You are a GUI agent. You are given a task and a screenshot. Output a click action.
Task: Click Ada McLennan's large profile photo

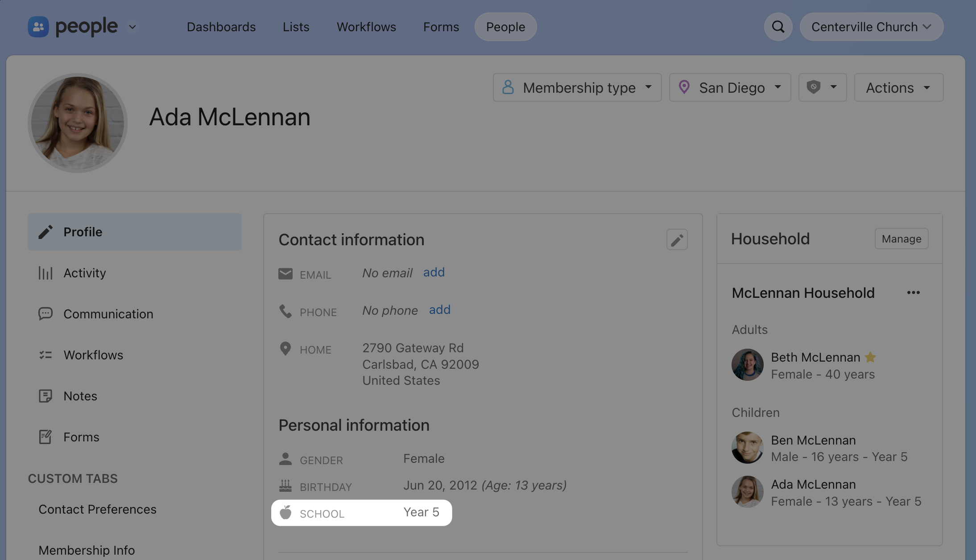[x=78, y=123]
